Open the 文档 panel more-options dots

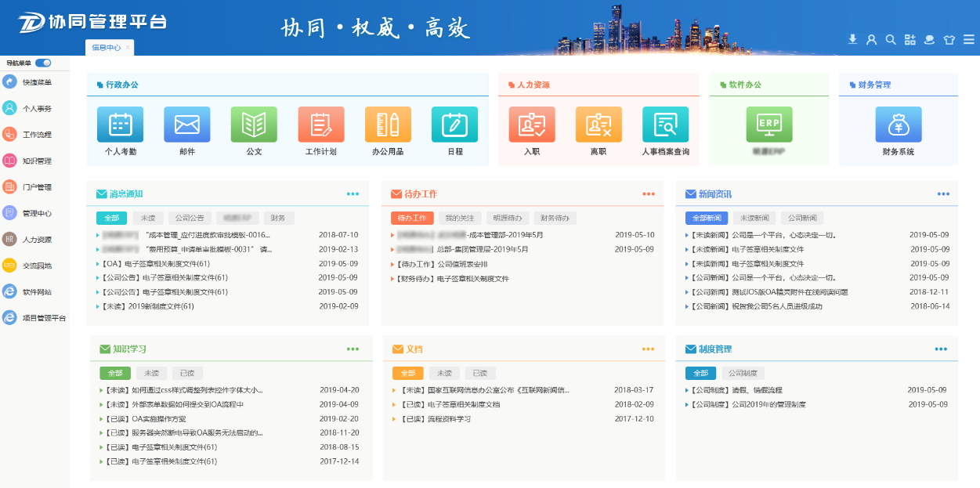pos(649,349)
